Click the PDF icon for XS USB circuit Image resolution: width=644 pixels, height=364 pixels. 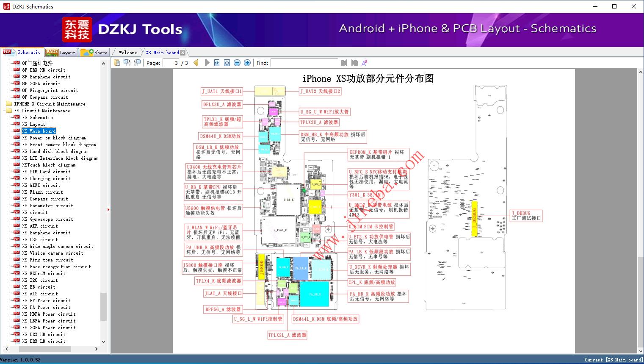17,239
